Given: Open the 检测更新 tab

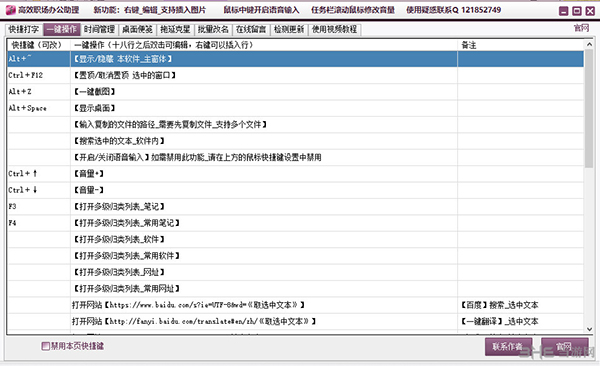Looking at the screenshot, I should coord(289,29).
